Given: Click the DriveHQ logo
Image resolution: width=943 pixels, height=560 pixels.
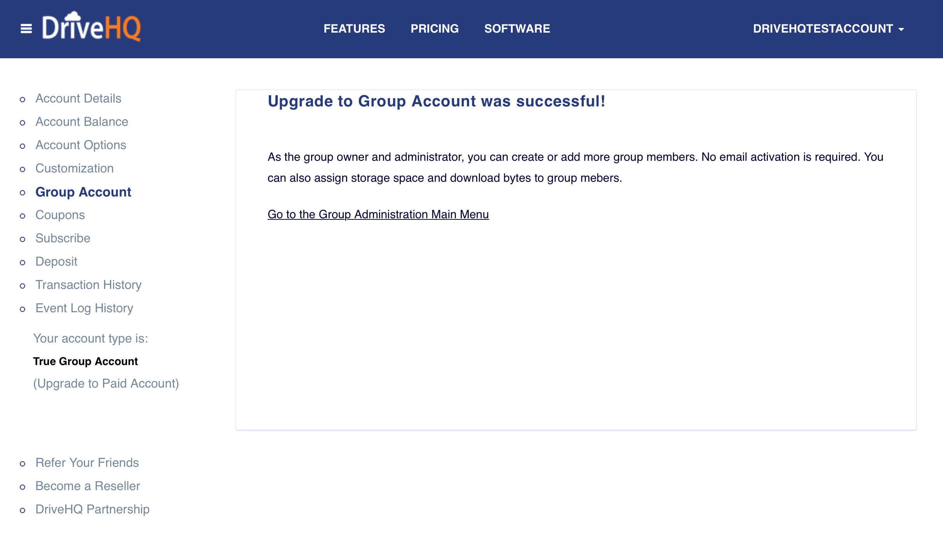Looking at the screenshot, I should click(x=92, y=27).
